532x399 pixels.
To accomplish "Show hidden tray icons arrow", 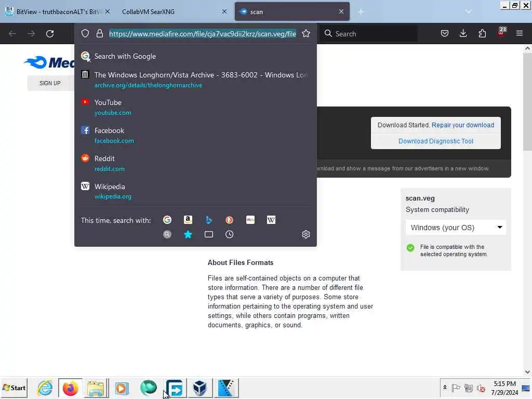I will tap(445, 388).
